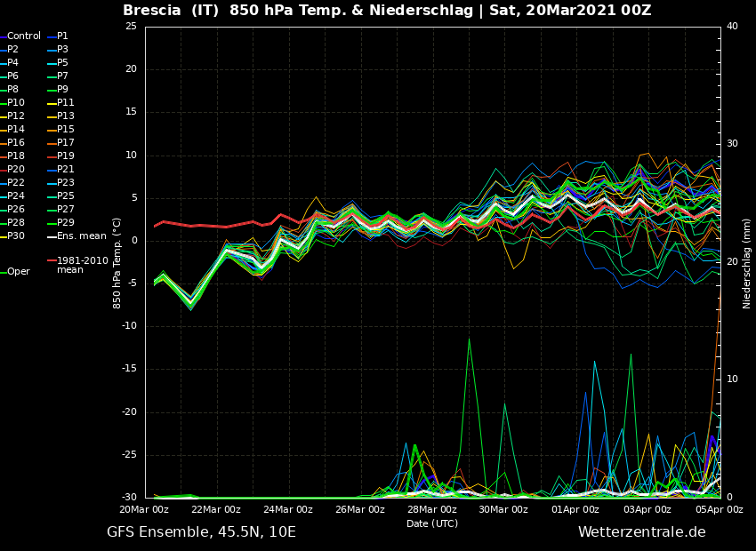Select the P20 legend entry
756x551 pixels.
pyautogui.click(x=16, y=170)
